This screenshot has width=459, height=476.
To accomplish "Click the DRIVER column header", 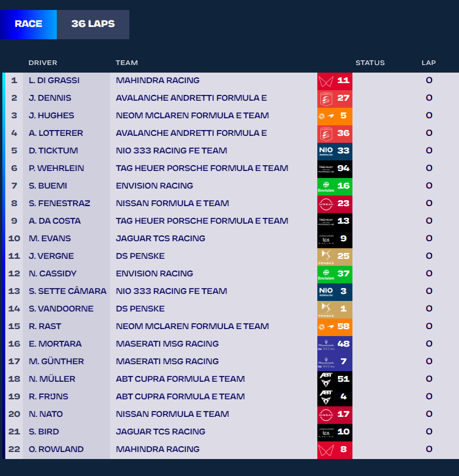I will (x=43, y=63).
